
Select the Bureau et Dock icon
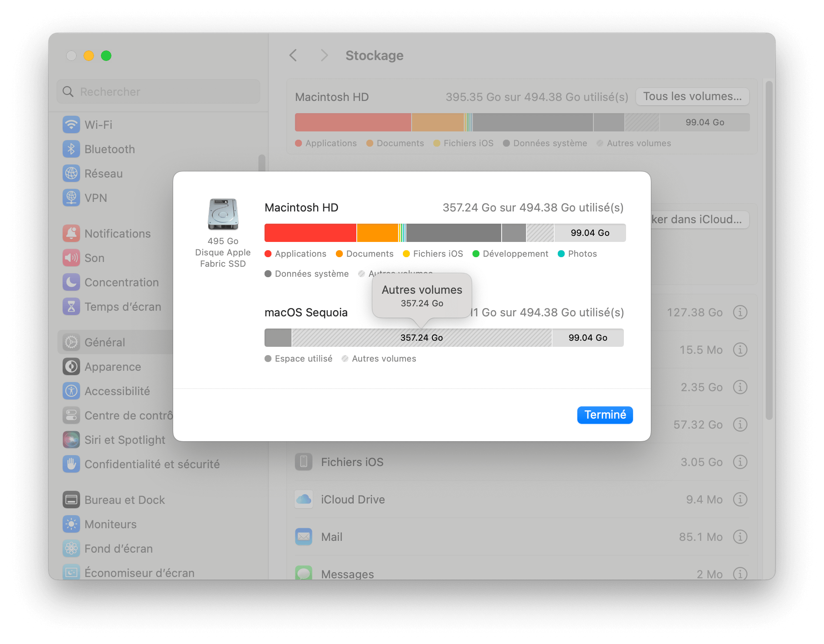point(71,500)
